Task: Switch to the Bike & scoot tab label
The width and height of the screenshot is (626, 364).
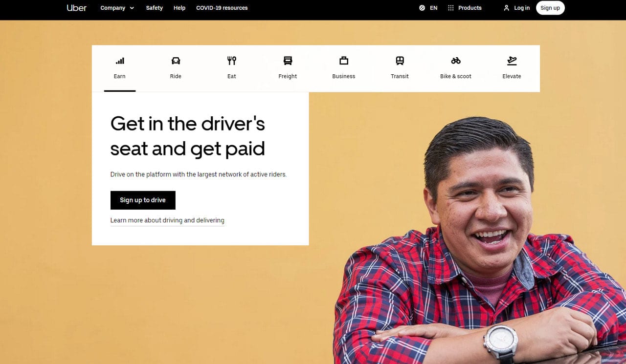Action: pos(456,76)
